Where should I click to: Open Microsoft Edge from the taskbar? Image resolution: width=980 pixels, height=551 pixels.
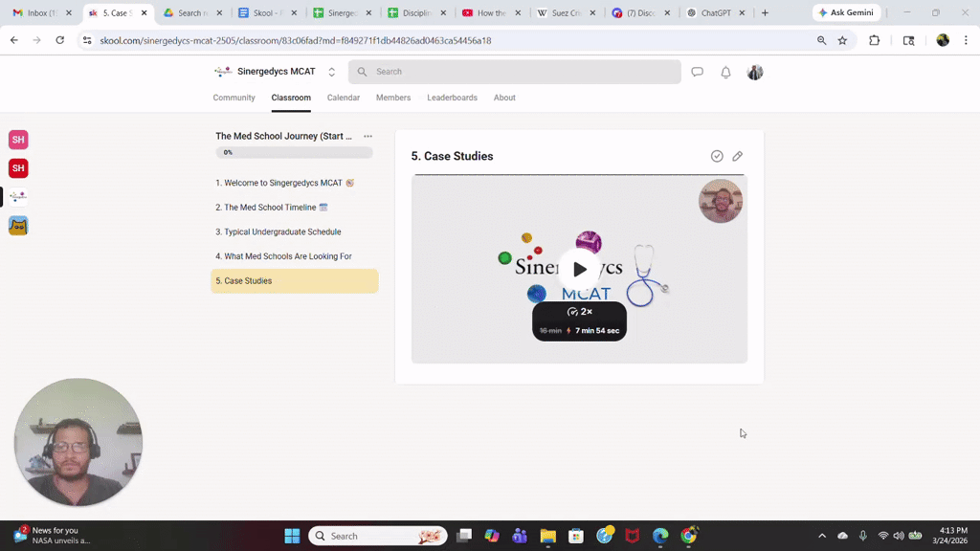coord(660,536)
